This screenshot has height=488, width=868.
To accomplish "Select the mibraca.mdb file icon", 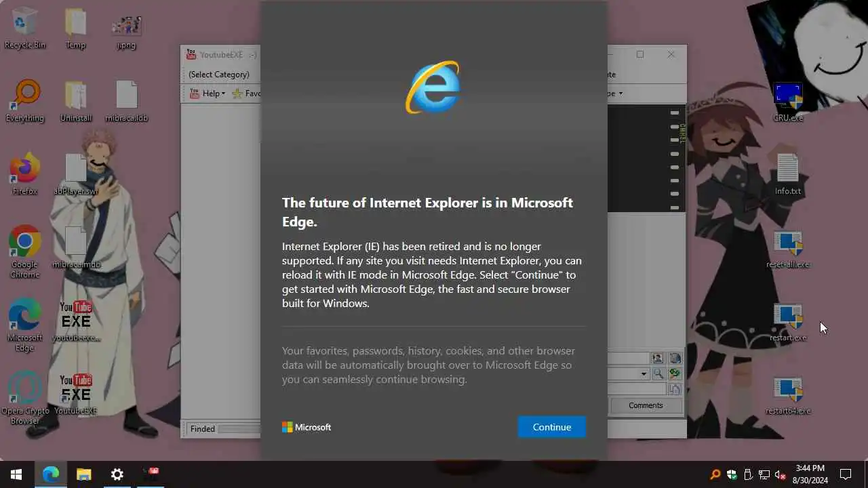I will click(75, 248).
